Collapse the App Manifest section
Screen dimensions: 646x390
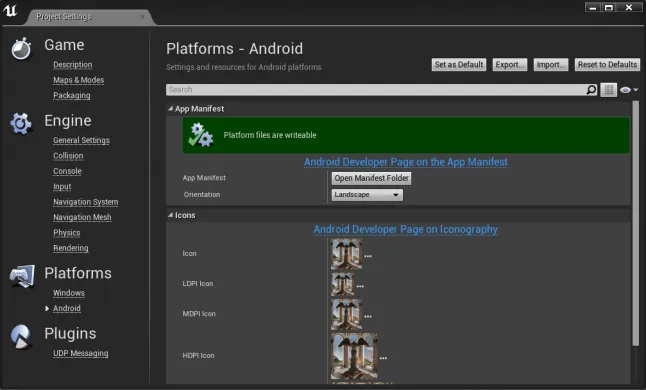171,109
